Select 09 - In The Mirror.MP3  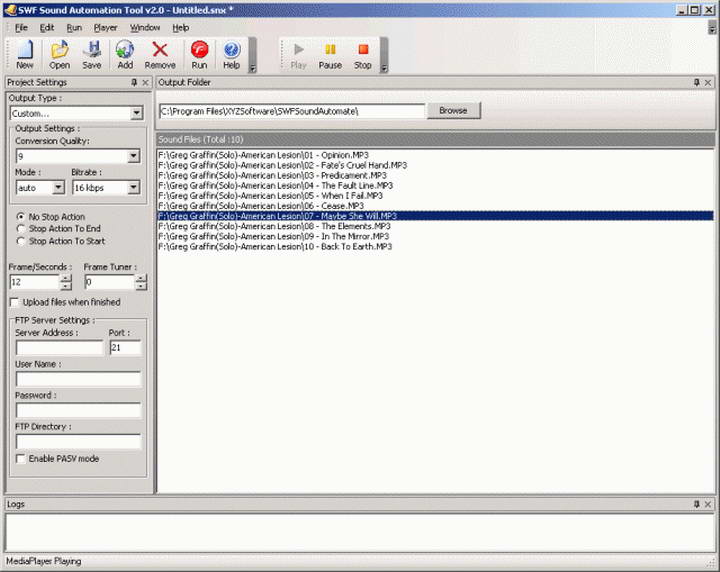pyautogui.click(x=435, y=236)
